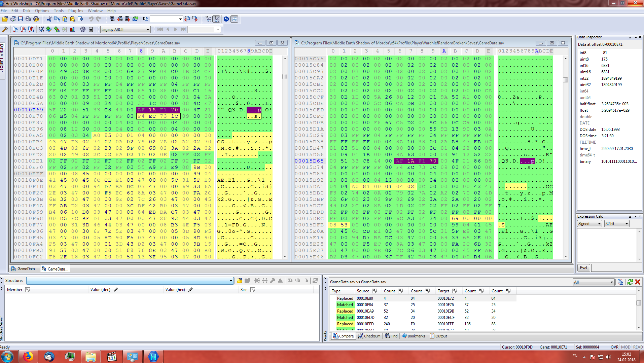Open the Window menu
Viewport: 644px width, 363px height.
pyautogui.click(x=95, y=11)
